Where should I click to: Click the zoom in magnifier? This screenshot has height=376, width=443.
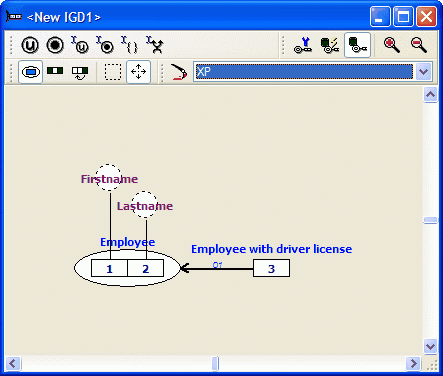[391, 45]
